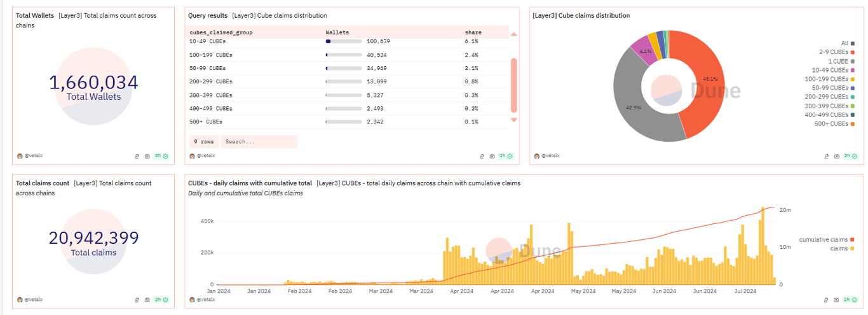The height and width of the screenshot is (315, 868).
Task: Click the '9 rows' button below the table
Action: 203,141
